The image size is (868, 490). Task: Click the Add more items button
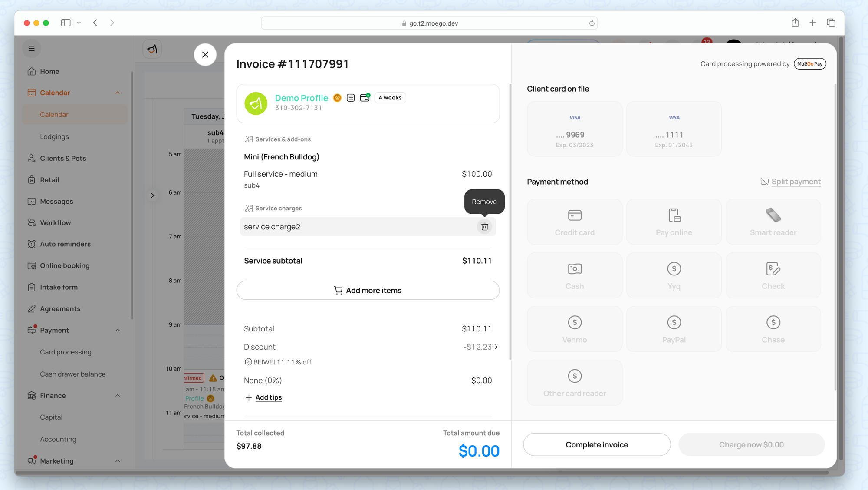368,290
